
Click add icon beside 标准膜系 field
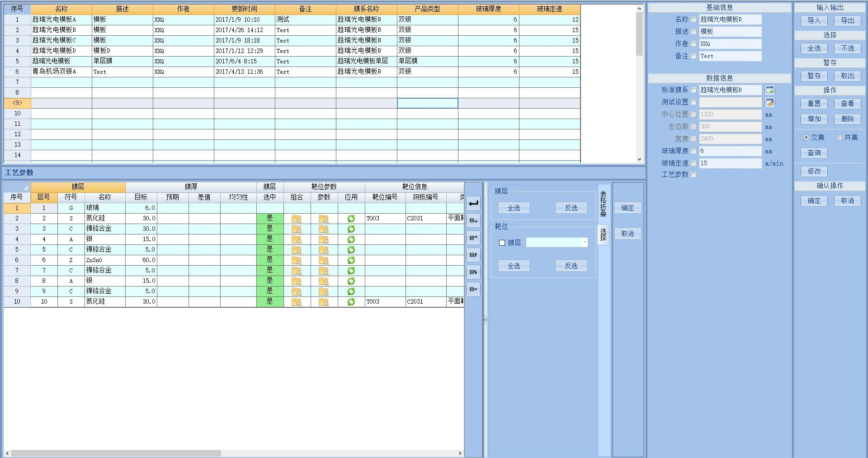coord(770,90)
